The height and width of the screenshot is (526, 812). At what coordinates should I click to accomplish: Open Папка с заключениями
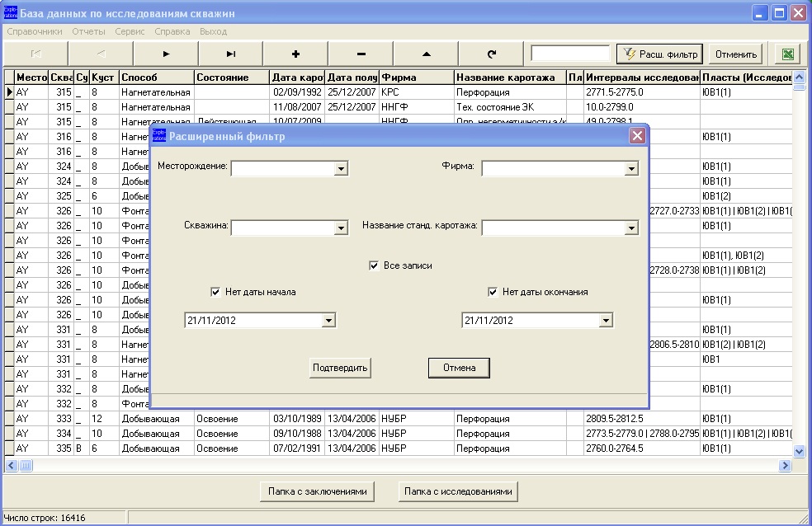pos(318,491)
